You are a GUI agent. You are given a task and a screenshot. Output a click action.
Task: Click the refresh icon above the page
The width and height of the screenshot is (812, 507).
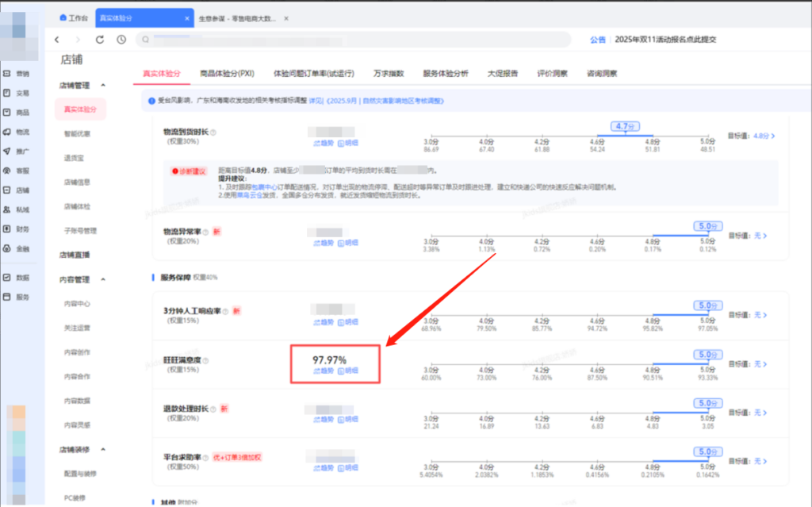98,40
